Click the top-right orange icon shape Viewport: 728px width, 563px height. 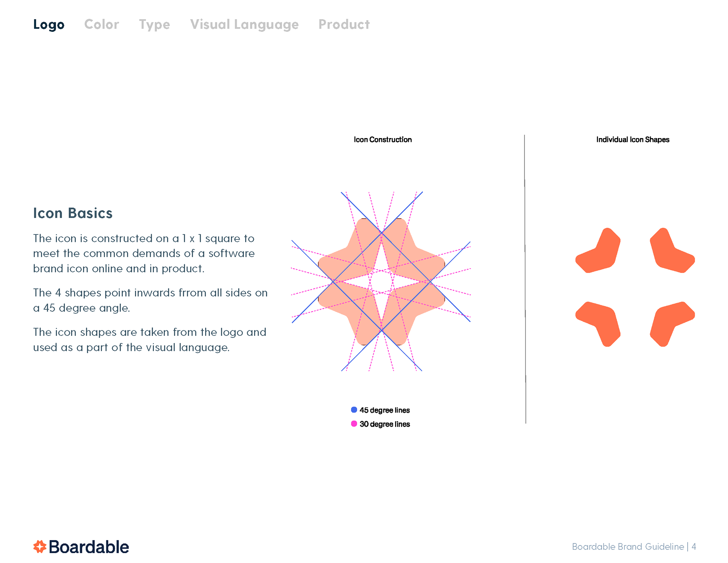[x=669, y=253]
